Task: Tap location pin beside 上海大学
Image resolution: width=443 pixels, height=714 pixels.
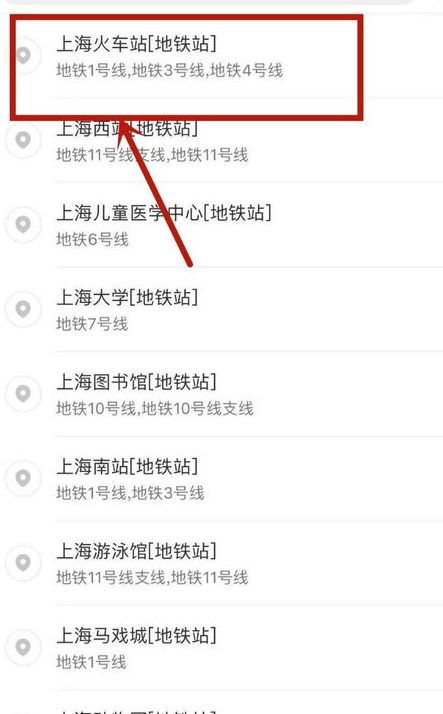Action: (x=23, y=309)
